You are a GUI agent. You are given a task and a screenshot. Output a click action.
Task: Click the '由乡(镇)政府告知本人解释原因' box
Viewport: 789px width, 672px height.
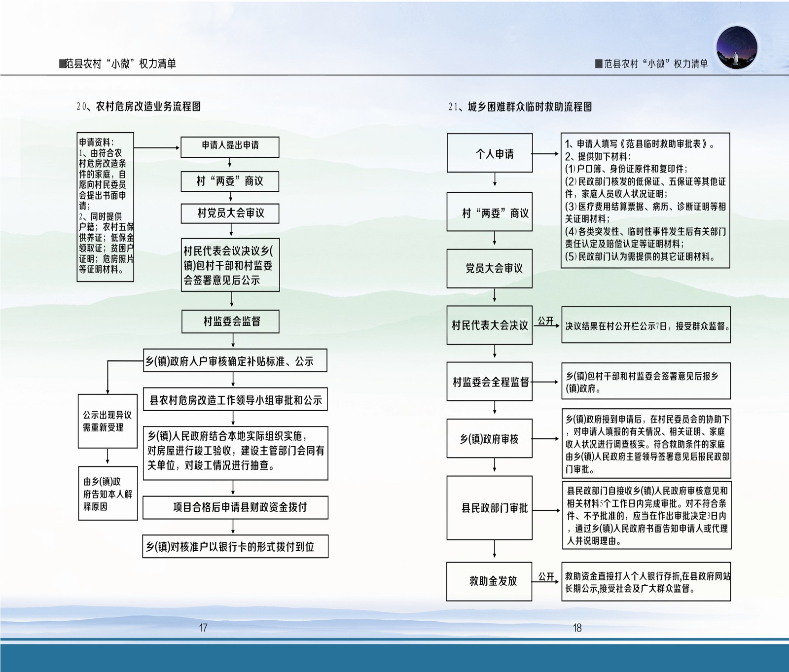point(108,493)
